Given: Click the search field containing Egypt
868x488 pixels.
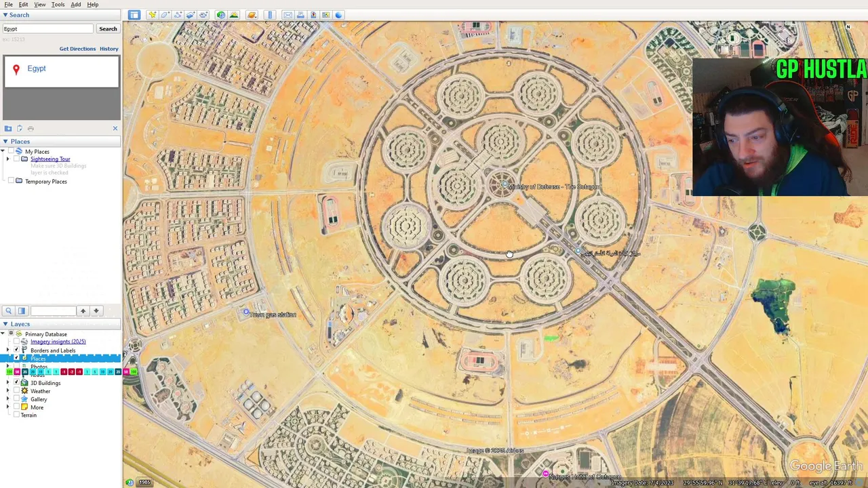Looking at the screenshot, I should 47,28.
